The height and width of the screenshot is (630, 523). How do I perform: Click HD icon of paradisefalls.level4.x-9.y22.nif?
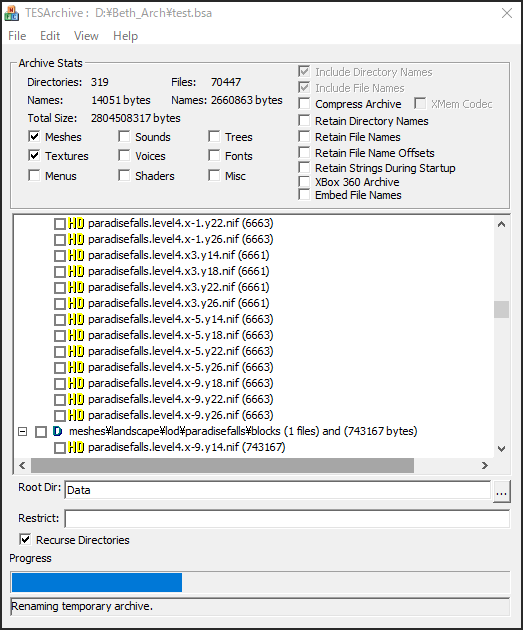coord(76,399)
